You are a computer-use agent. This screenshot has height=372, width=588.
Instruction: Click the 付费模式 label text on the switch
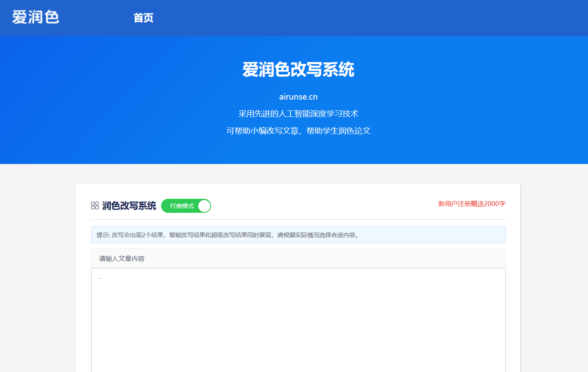pyautogui.click(x=182, y=206)
